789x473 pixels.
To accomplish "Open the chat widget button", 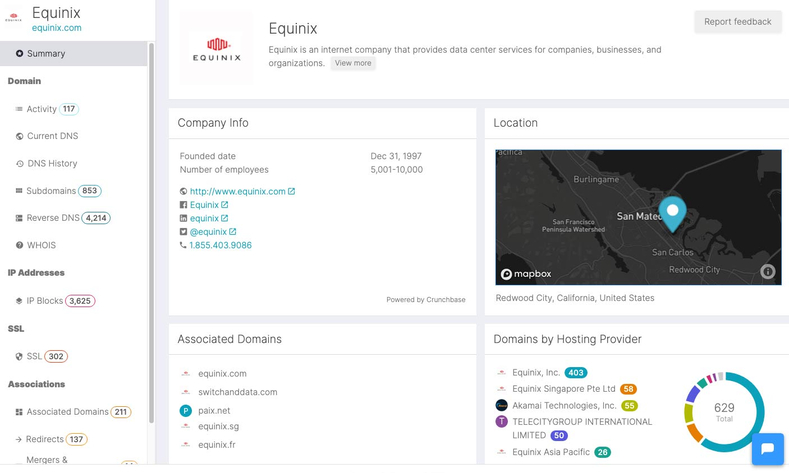I will (x=767, y=449).
